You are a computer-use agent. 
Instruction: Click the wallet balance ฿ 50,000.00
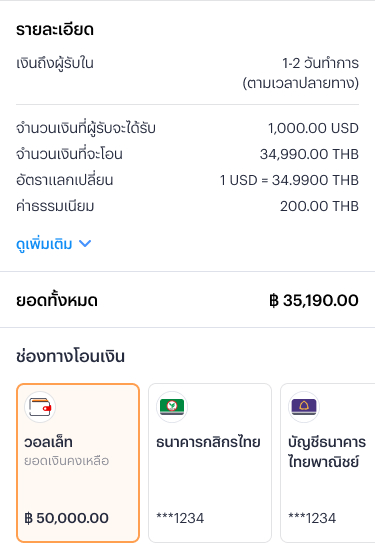tap(66, 518)
